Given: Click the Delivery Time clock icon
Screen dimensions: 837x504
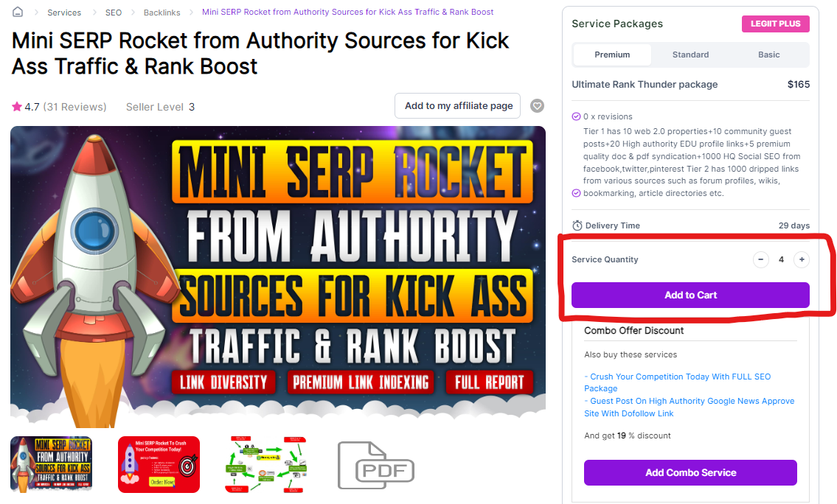Looking at the screenshot, I should (x=577, y=225).
